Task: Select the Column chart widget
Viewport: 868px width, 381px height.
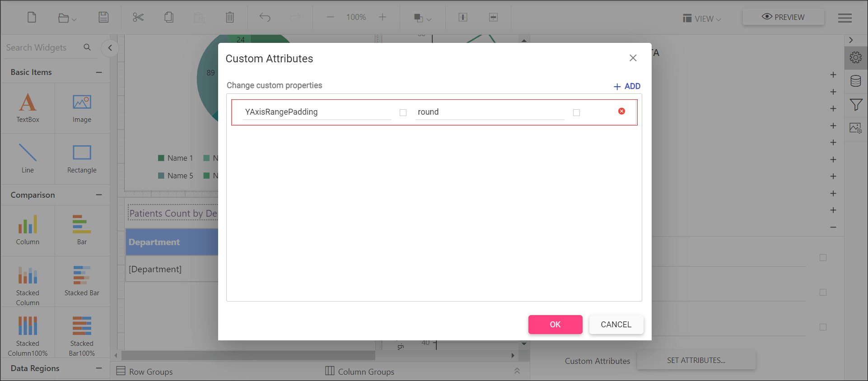Action: (x=28, y=230)
